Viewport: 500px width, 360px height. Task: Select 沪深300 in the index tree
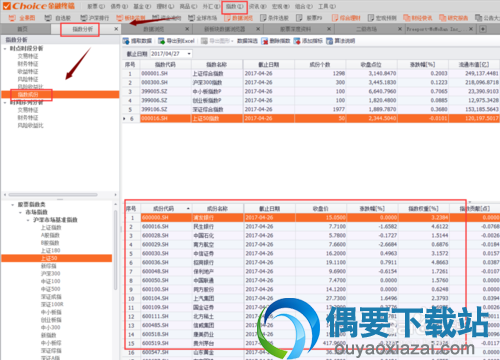(x=51, y=274)
